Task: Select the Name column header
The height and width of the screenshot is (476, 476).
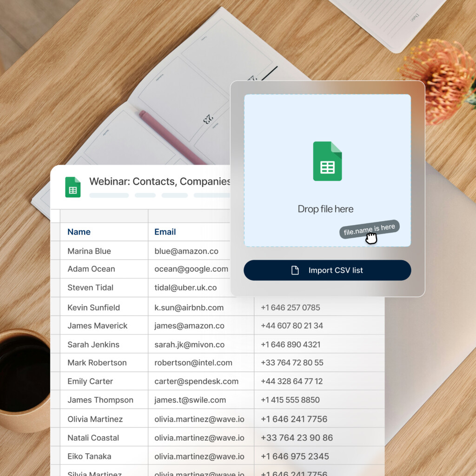Action: (79, 232)
